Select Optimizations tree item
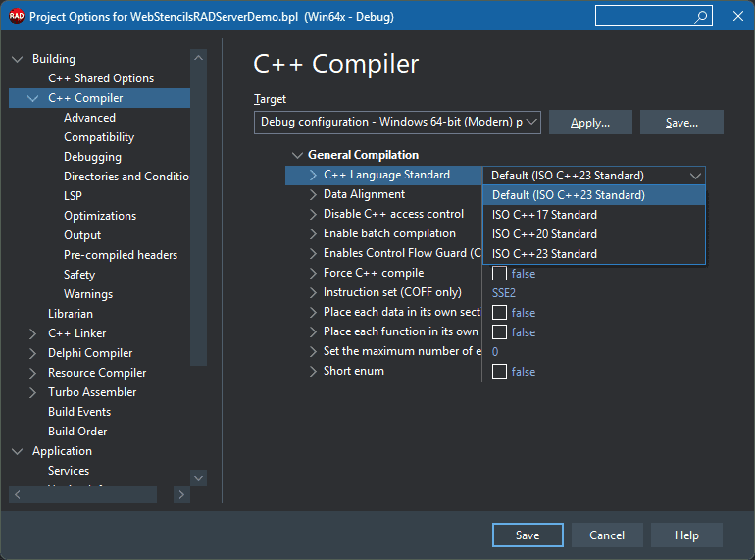 tap(100, 216)
